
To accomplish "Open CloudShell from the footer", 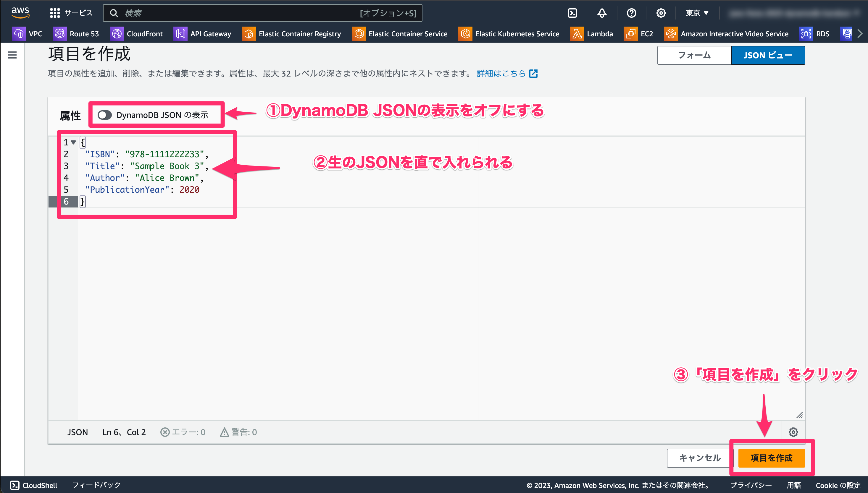I will [33, 485].
